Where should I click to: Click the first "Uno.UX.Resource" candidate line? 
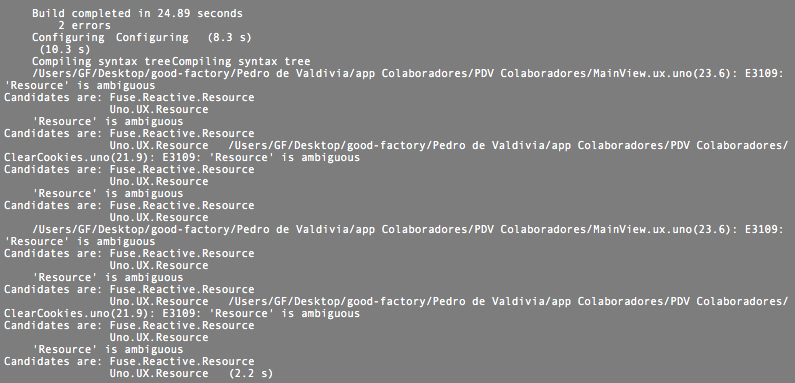(x=159, y=110)
